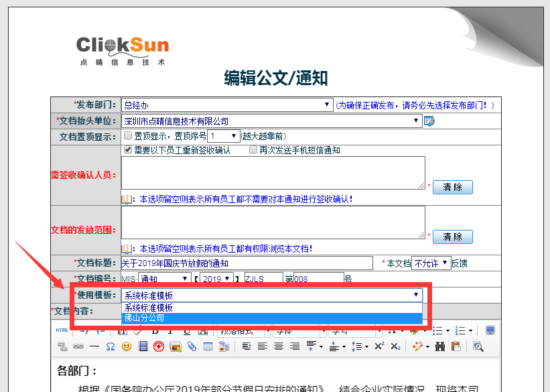The image size is (550, 392).
Task: Insert a table using the grid icon
Action: pos(208,346)
